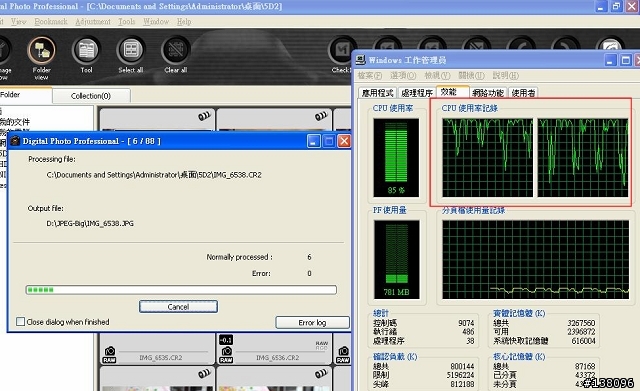Click the 800144 commit charge total value
Image resolution: width=640 pixels, height=391 pixels.
(462, 367)
